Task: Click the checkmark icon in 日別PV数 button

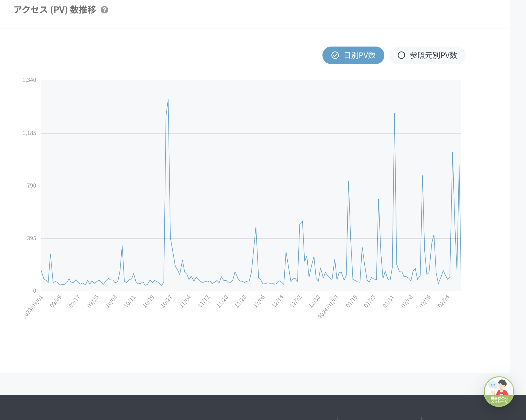Action: [335, 55]
